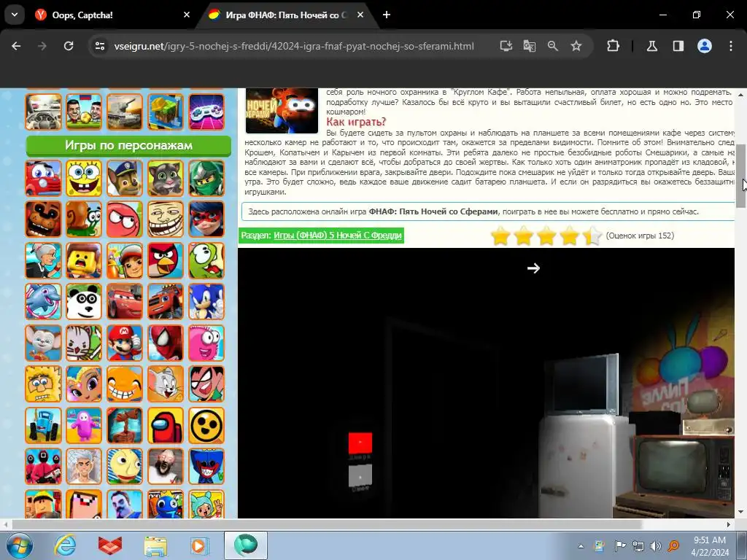This screenshot has width=747, height=560.
Task: Close the Oops, Captcha! tab
Action: (187, 15)
